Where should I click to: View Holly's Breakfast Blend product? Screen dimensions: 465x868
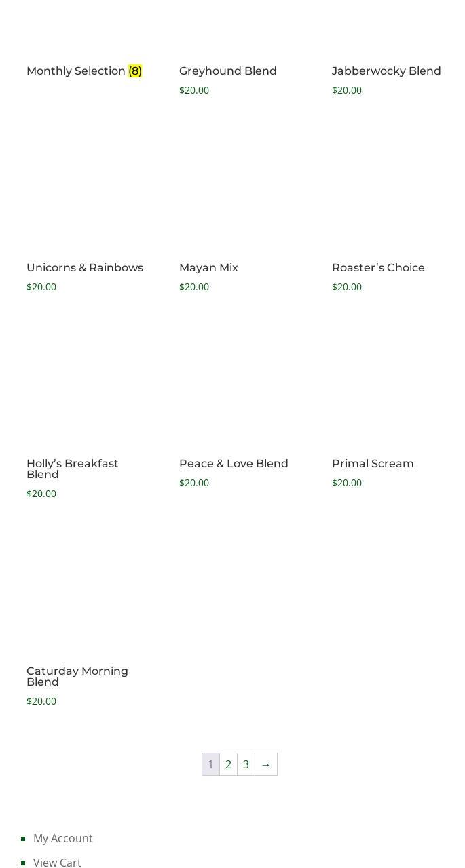pos(73,469)
